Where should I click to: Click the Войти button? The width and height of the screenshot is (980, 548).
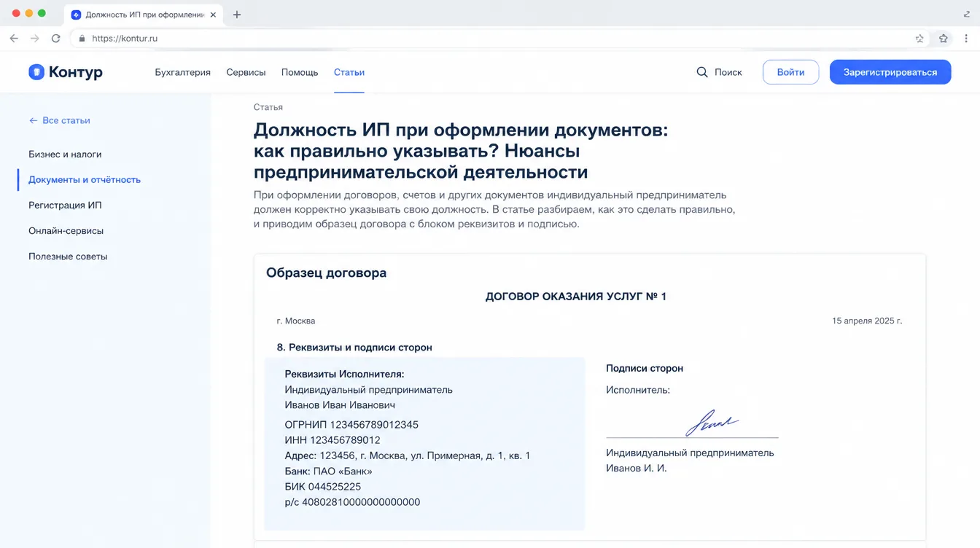pyautogui.click(x=791, y=72)
